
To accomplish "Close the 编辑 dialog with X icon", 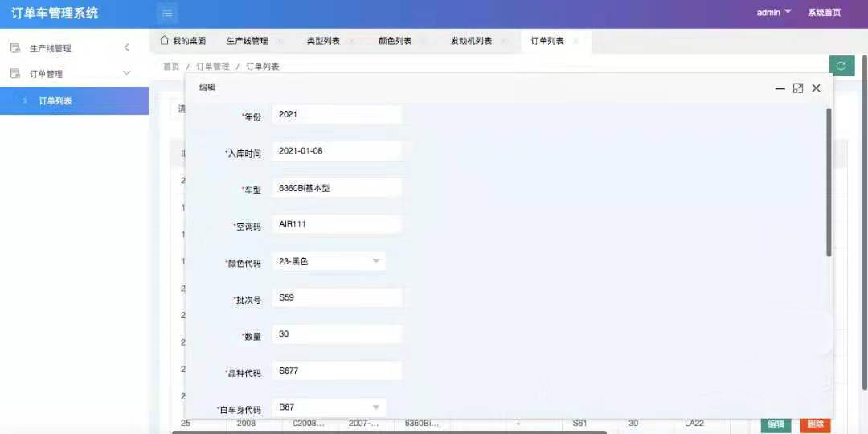I will click(816, 88).
